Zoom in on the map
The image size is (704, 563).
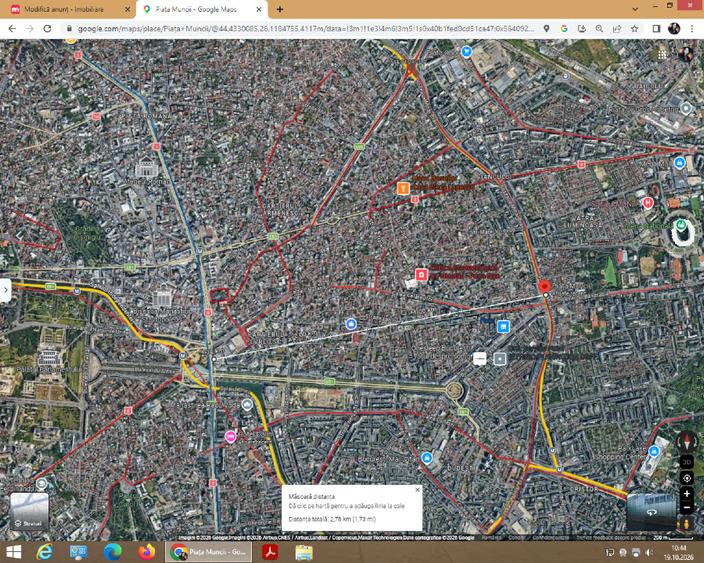coord(687,494)
